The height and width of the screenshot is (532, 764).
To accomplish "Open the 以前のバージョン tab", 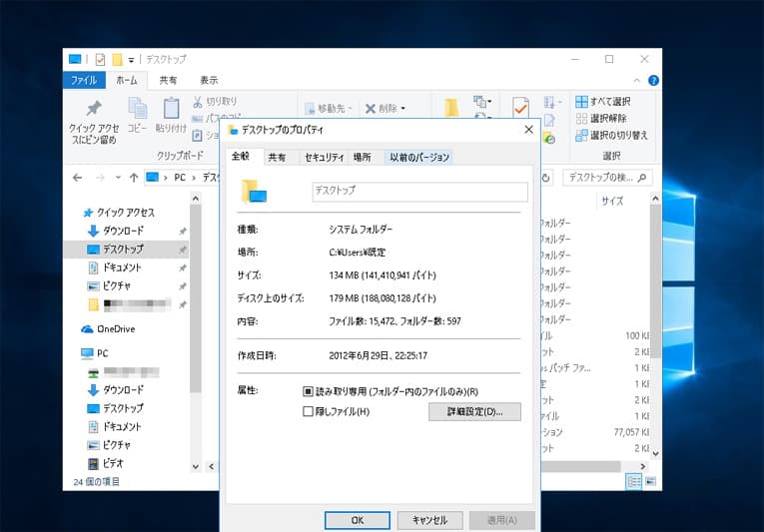I will point(419,158).
